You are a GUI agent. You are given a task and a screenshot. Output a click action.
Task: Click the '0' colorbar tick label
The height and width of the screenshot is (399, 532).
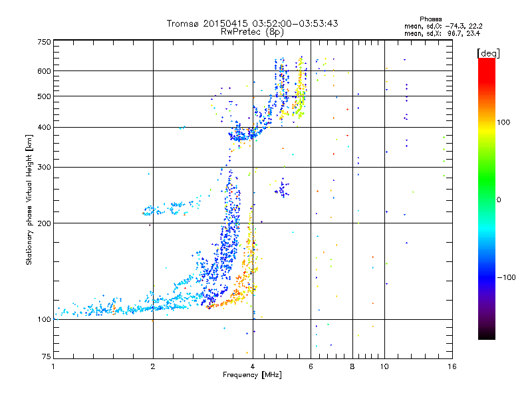coord(499,200)
